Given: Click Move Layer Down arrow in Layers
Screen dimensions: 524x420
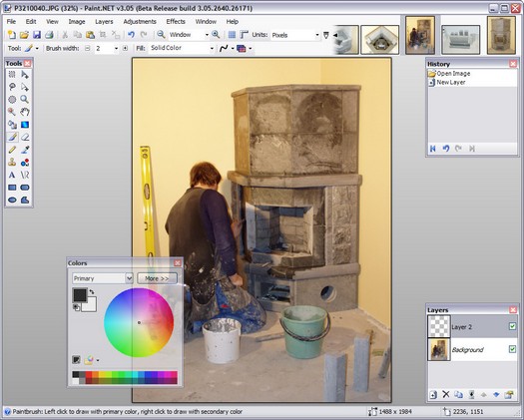Looking at the screenshot, I should (496, 395).
